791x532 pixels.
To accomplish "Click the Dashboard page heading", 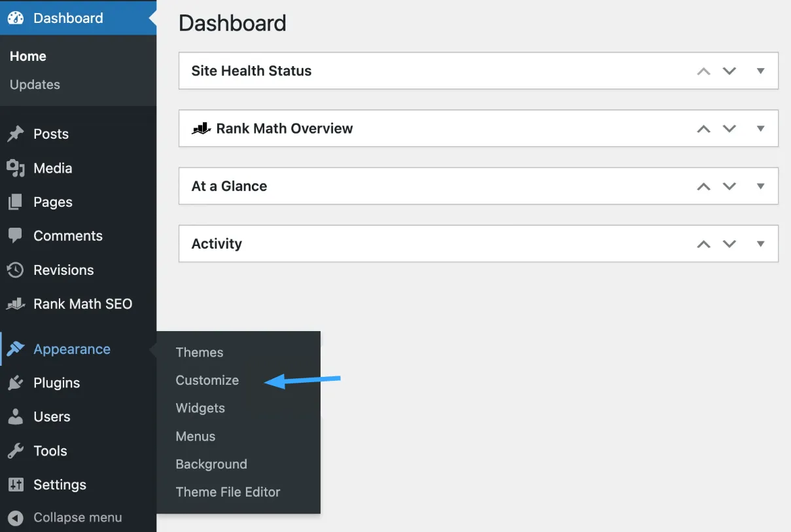I will (x=232, y=23).
